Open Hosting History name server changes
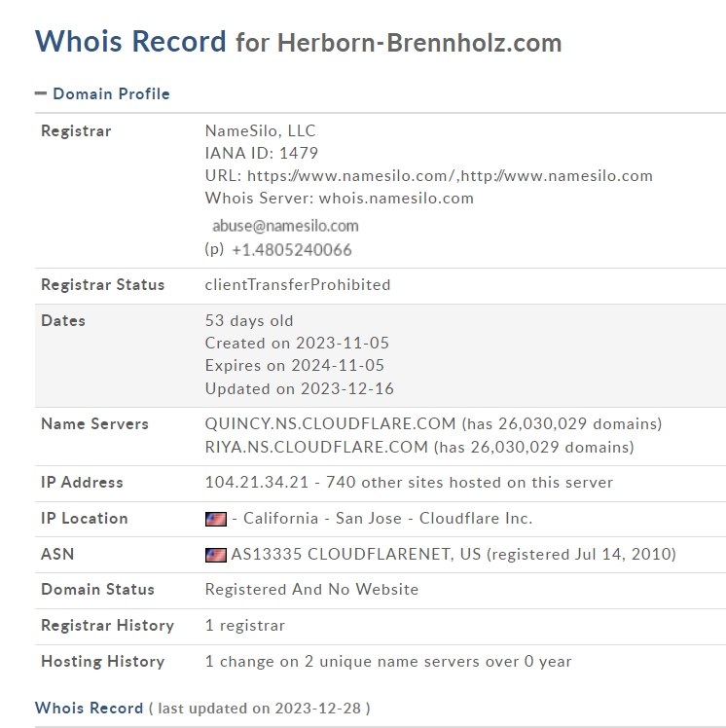Screen dimensions: 726x728 (388, 661)
